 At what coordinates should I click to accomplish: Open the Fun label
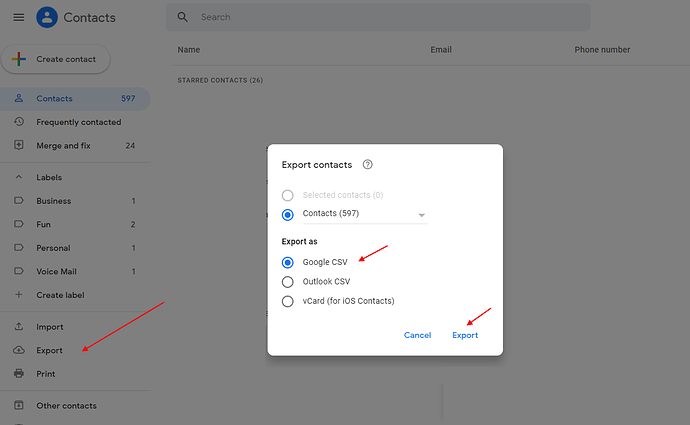pos(75,224)
